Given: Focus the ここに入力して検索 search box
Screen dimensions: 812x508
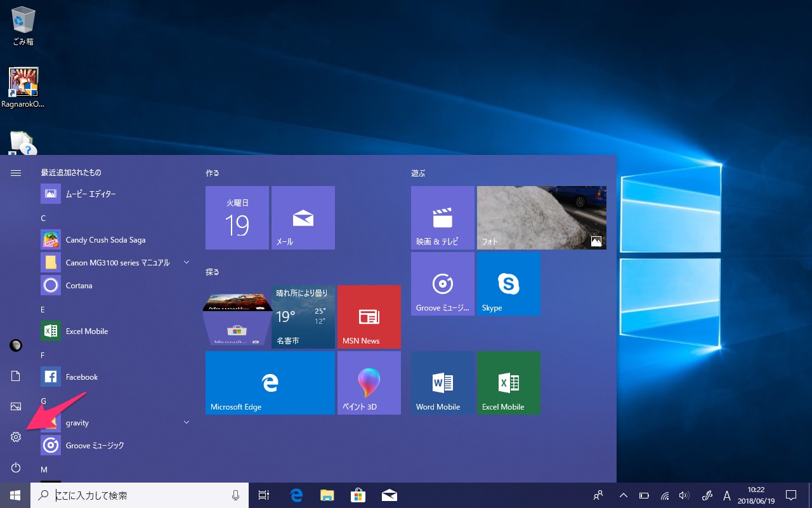Looking at the screenshot, I should (x=140, y=495).
